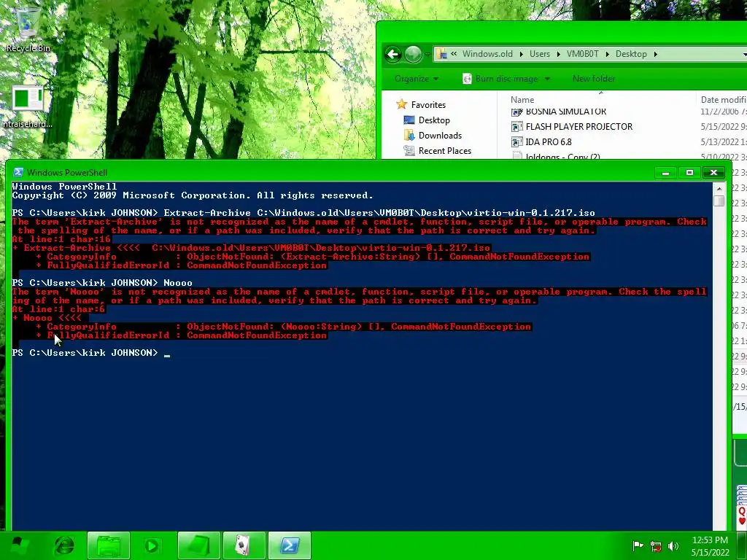The height and width of the screenshot is (560, 747).
Task: Select Recent Places under Favorites
Action: coord(444,150)
